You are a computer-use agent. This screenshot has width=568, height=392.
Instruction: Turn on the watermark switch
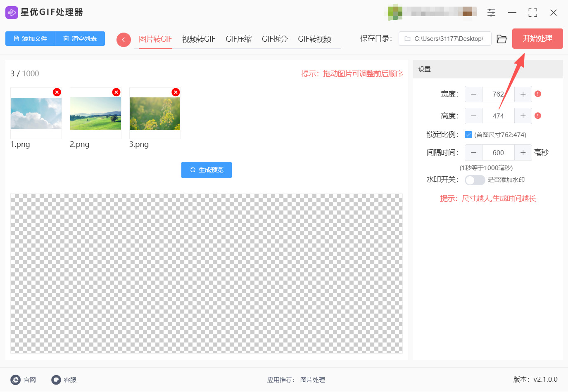[x=475, y=180]
